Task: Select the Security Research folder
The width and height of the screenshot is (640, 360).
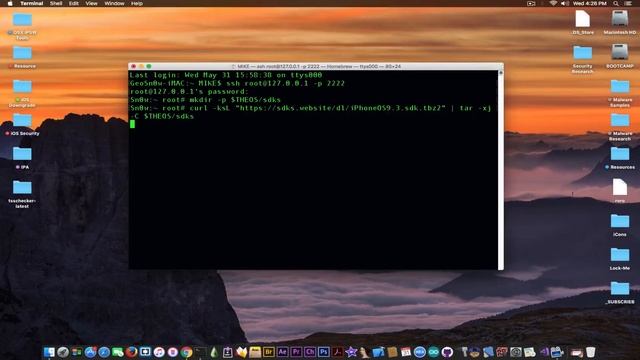Action: 582,58
